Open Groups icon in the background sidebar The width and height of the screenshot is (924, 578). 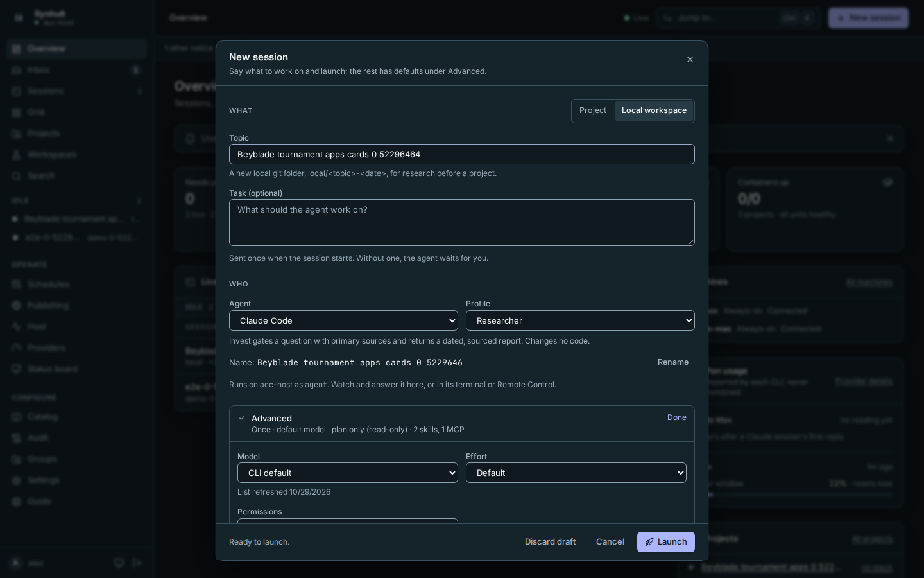17,459
